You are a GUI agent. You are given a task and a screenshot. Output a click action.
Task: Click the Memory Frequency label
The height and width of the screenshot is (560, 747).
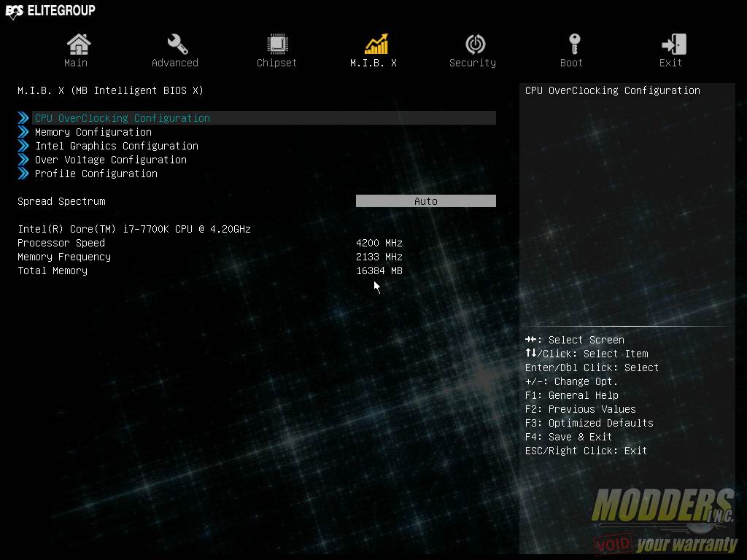coord(64,257)
